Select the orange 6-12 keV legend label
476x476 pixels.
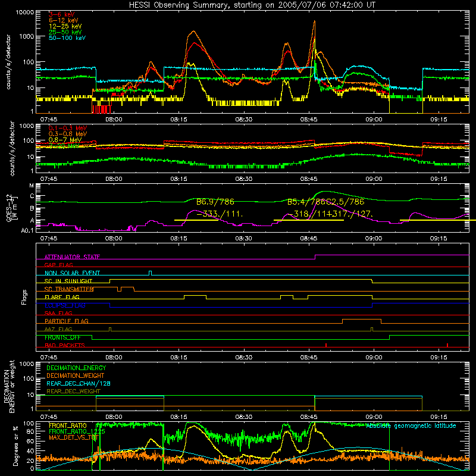click(64, 20)
